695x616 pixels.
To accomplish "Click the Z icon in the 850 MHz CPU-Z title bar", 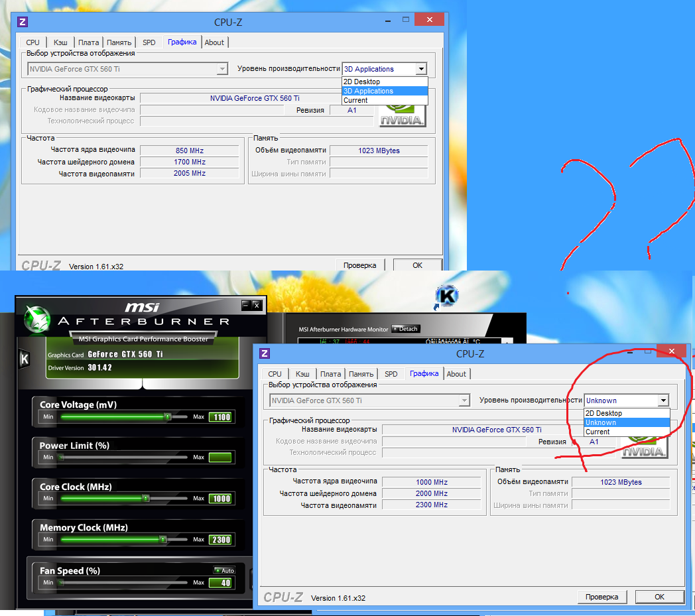I will coord(23,22).
